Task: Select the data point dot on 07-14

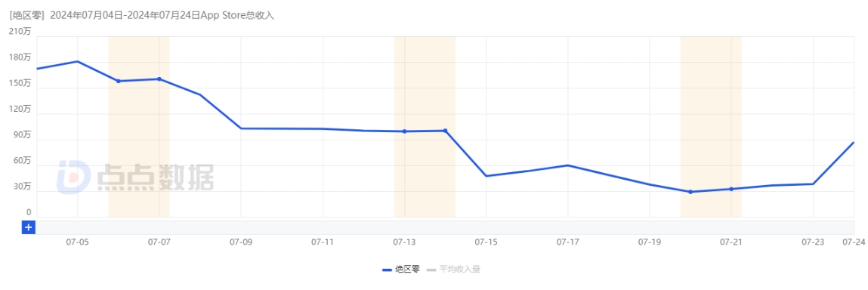Action: (x=446, y=131)
